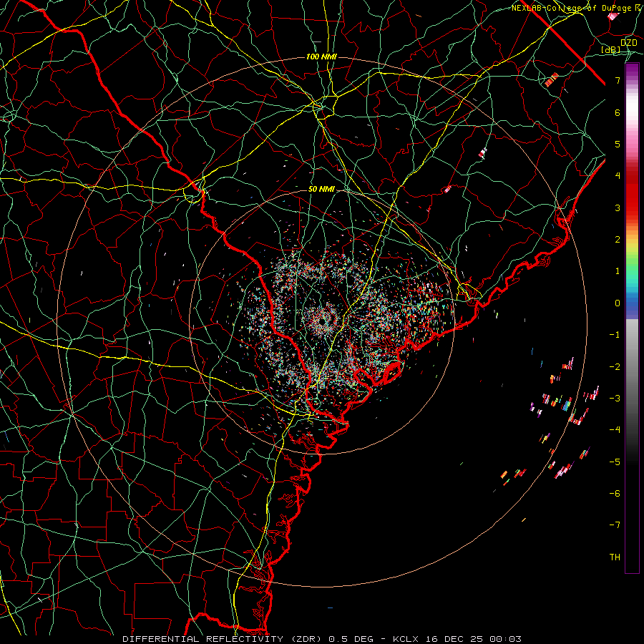Click the 16 DEC 25 00:03 timestamp
The height and width of the screenshot is (644, 644).
475,639
